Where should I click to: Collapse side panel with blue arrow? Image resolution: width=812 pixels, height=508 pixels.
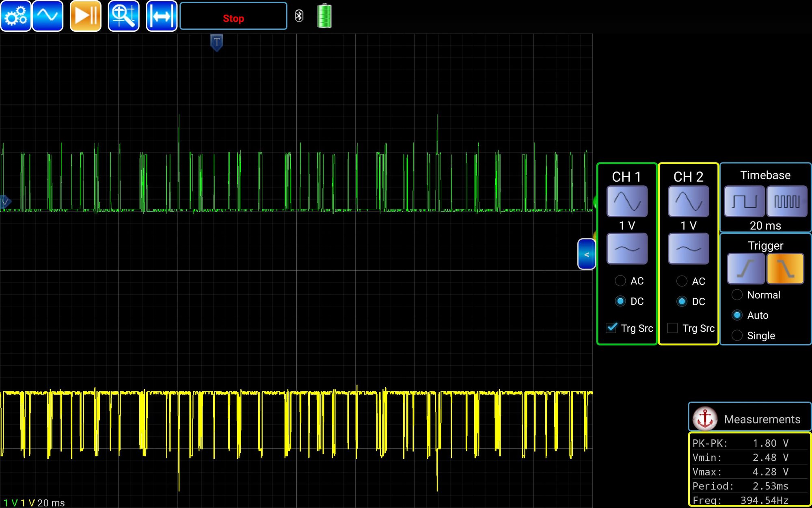click(586, 254)
